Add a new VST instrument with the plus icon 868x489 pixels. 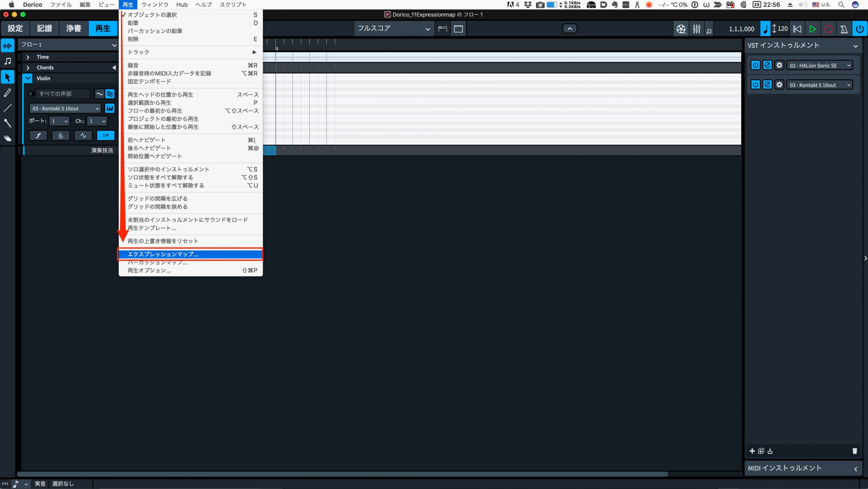coord(752,451)
